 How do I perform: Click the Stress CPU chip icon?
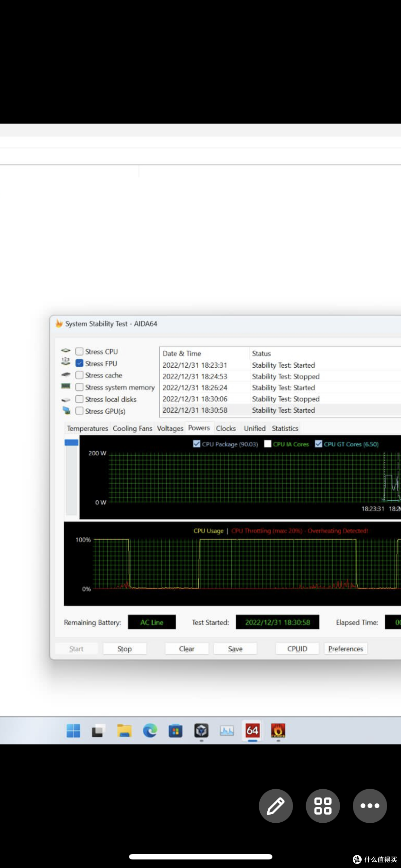tap(66, 351)
